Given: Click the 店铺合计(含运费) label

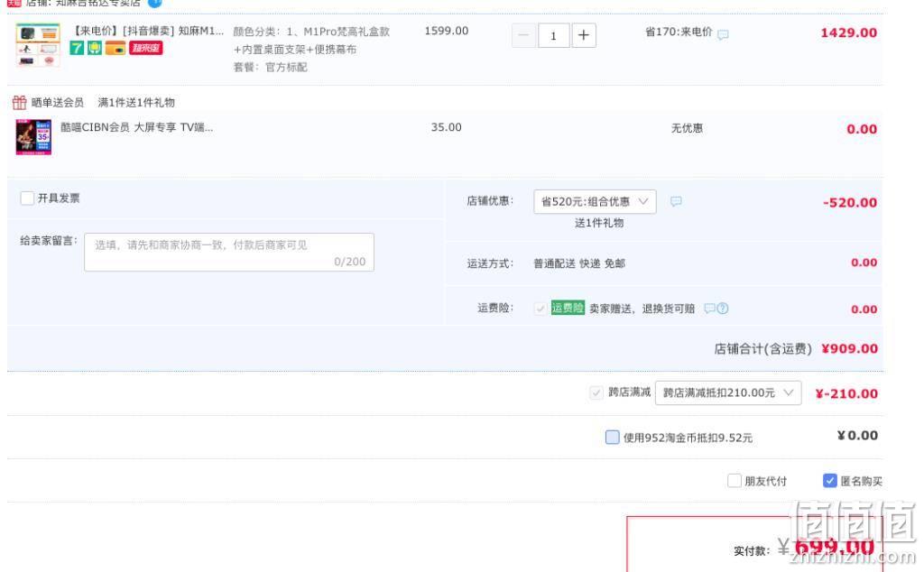Looking at the screenshot, I should tap(763, 349).
